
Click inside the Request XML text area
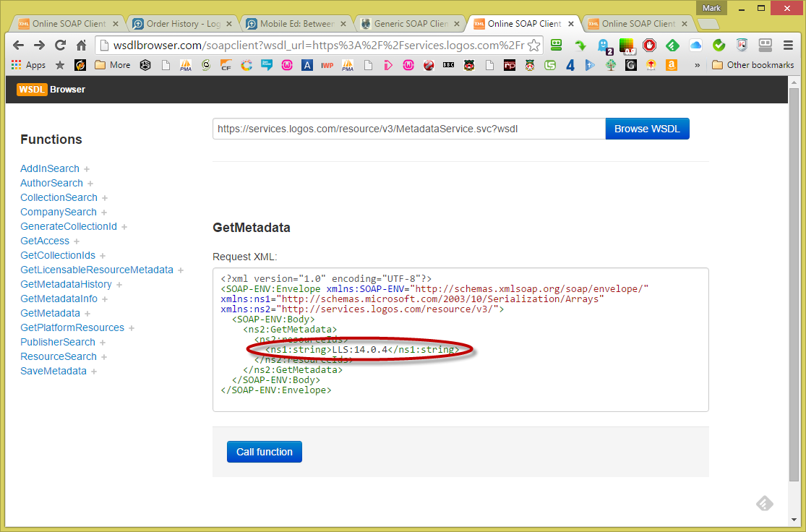tap(460, 340)
